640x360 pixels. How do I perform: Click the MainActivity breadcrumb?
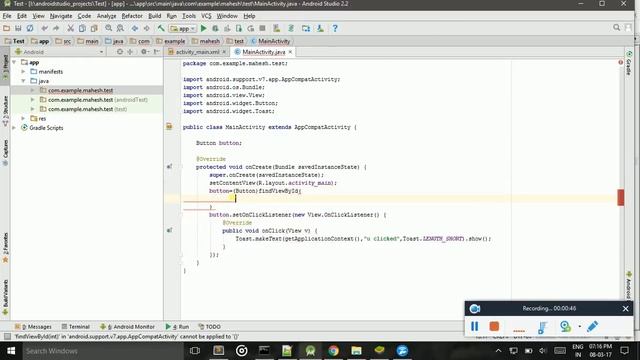pos(271,41)
